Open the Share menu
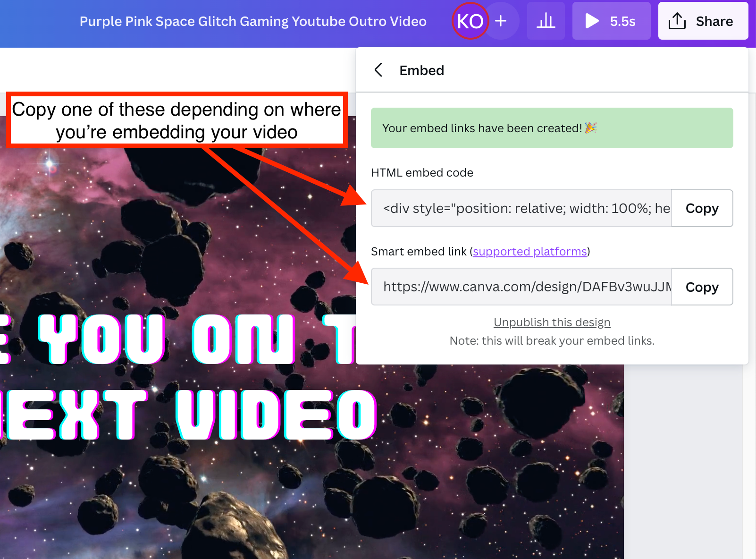The image size is (756, 559). click(703, 21)
